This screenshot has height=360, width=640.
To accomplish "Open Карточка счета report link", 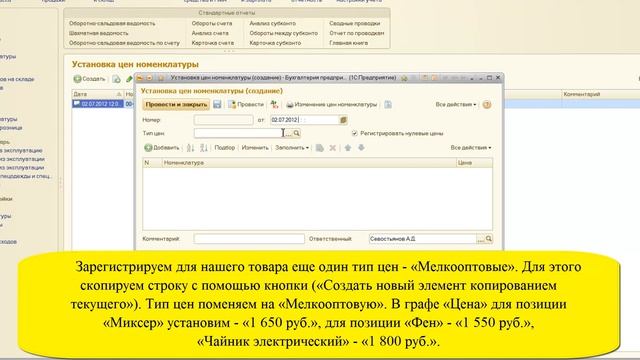I will point(212,43).
